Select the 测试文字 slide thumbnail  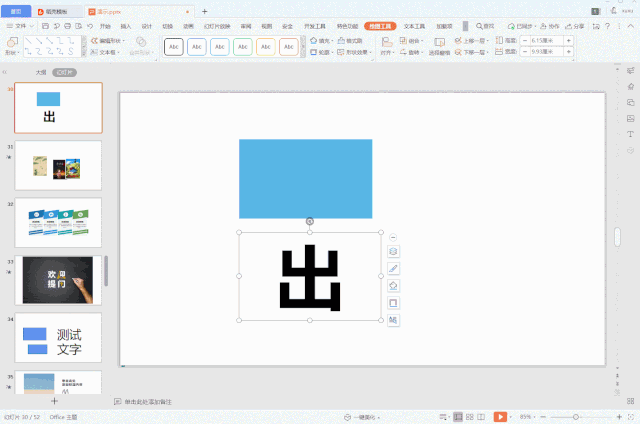pyautogui.click(x=58, y=338)
